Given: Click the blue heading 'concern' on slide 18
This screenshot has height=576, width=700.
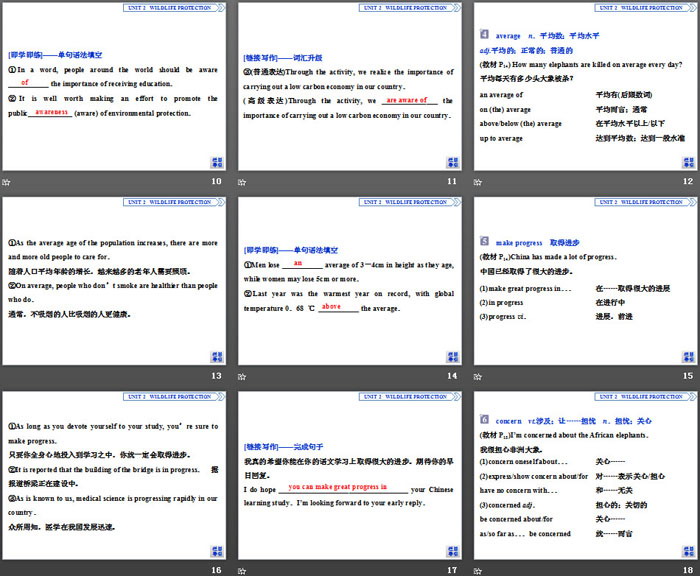Looking at the screenshot, I should point(508,421).
